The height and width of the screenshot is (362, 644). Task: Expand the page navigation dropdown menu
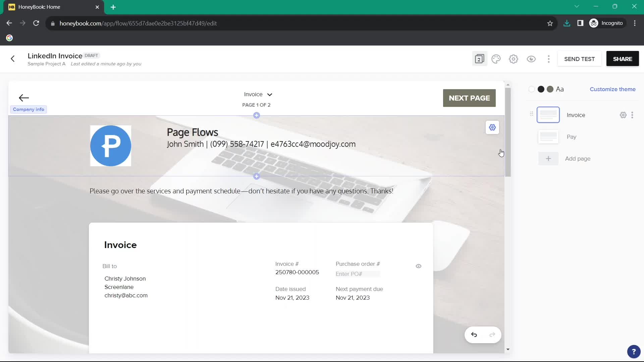[258, 94]
